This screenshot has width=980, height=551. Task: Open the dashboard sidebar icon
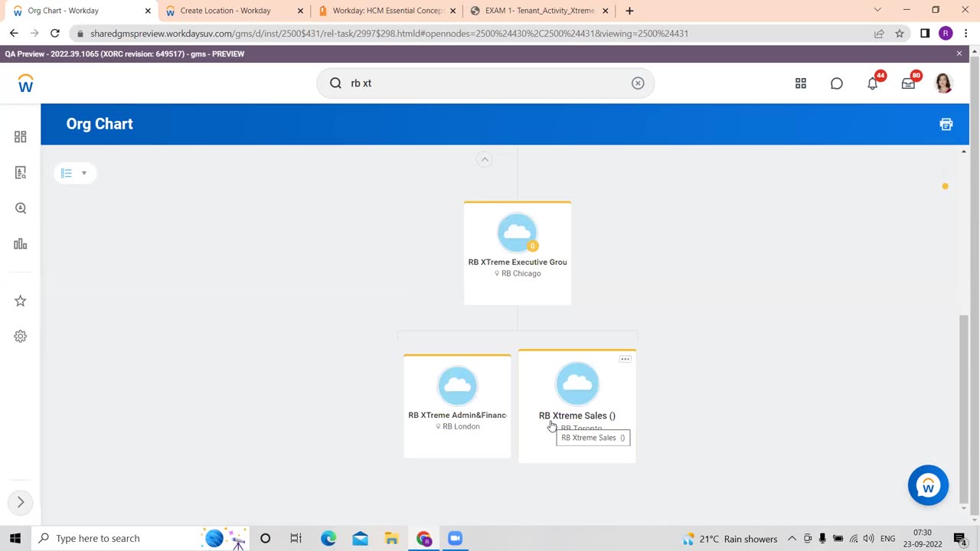tap(21, 137)
